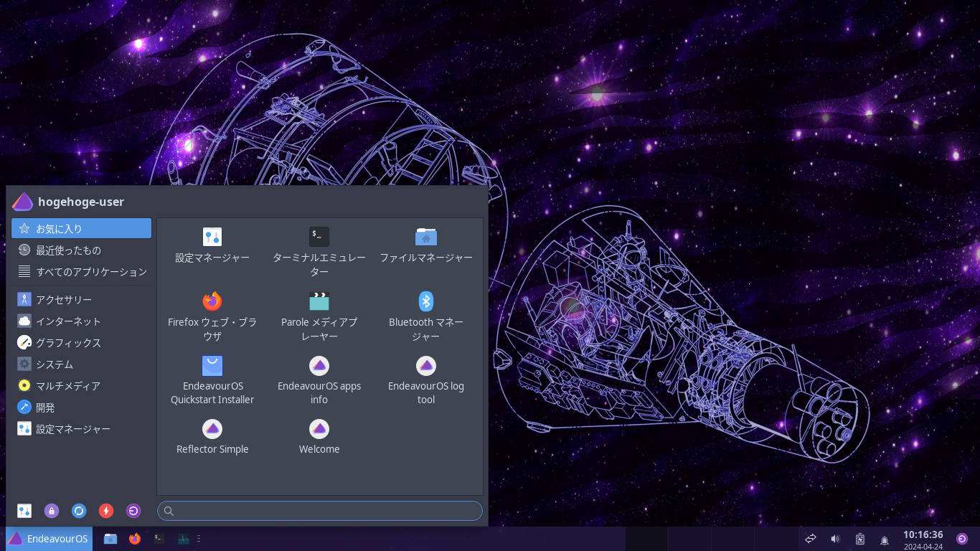Screen dimensions: 980x551
Task: Select the 最近使ったもの category
Action: point(82,250)
